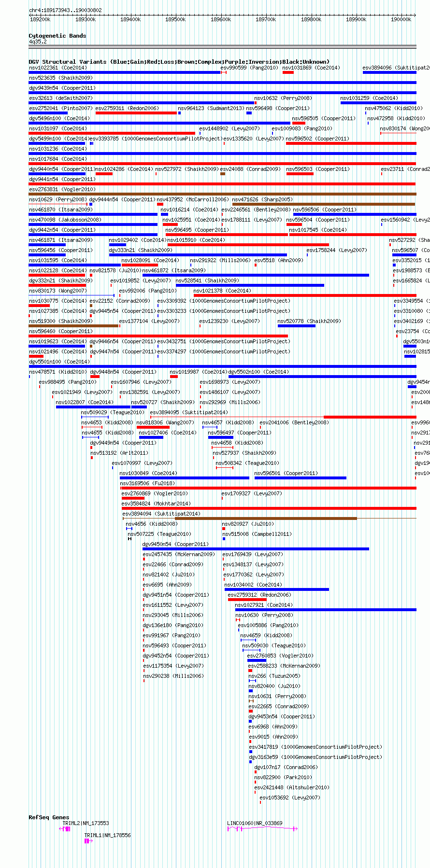Click variant label nsv1022361 (Coe2014)

(58, 68)
